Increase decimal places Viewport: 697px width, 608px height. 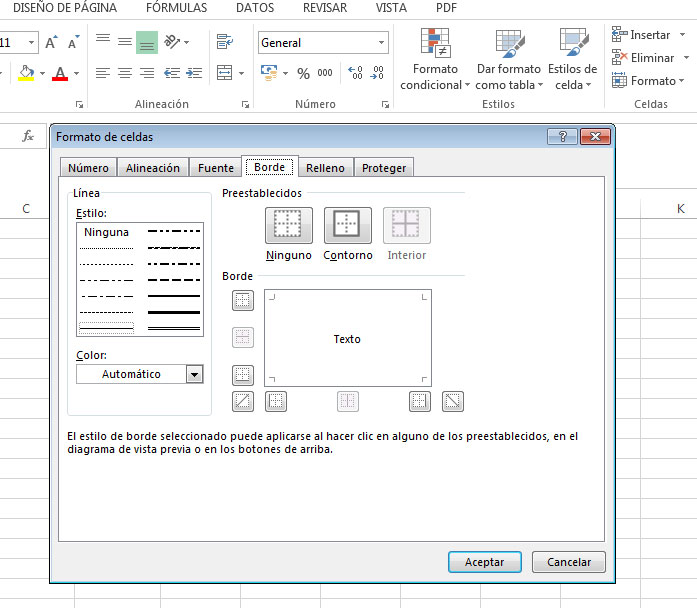pyautogui.click(x=355, y=73)
